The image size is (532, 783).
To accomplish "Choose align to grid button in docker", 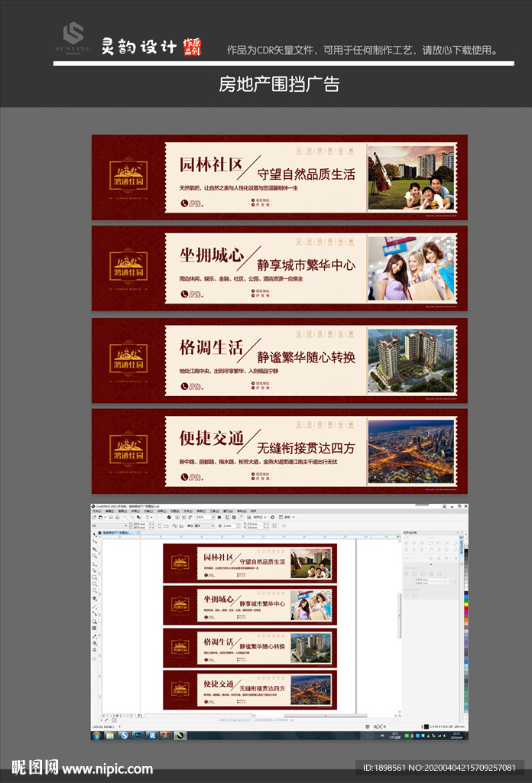I will pyautogui.click(x=431, y=573).
